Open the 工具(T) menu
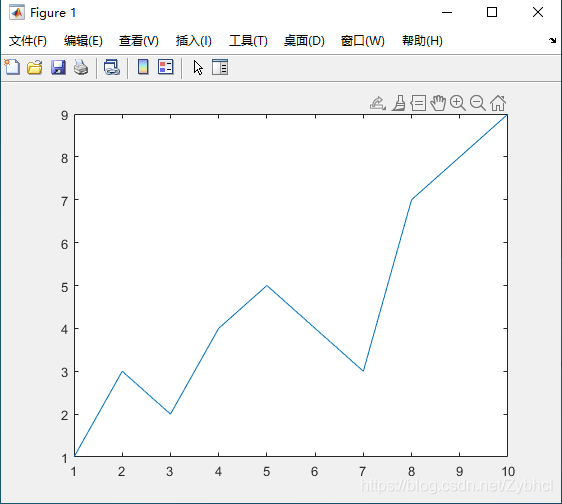 (248, 41)
